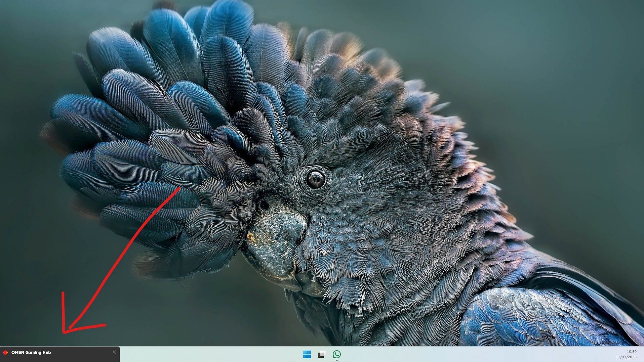Click the OMEN Gaming Hub title text
This screenshot has height=362, width=644.
(31, 352)
